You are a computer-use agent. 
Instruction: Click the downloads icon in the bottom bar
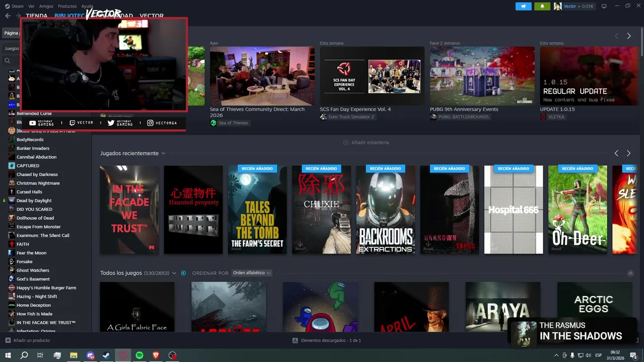click(x=295, y=340)
